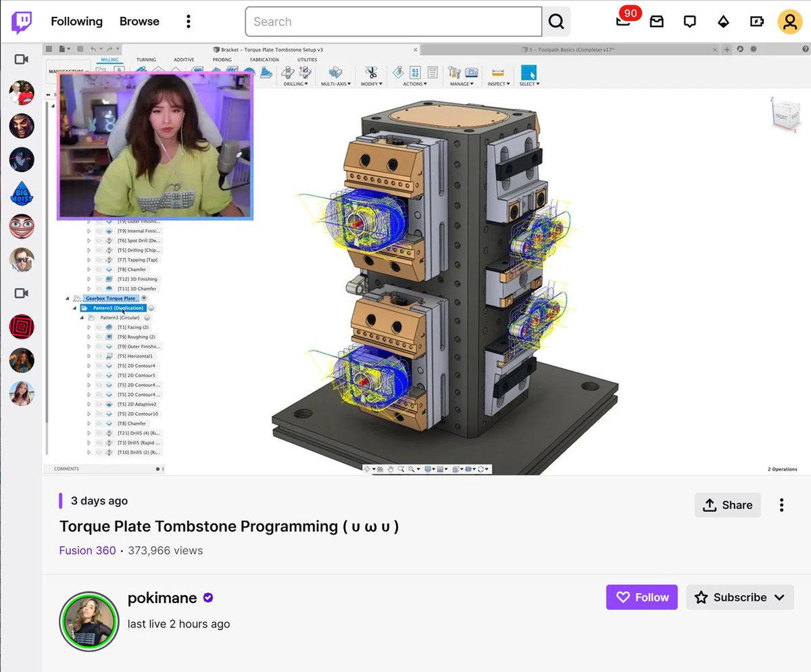Click the new tab plus icon

click(x=727, y=49)
